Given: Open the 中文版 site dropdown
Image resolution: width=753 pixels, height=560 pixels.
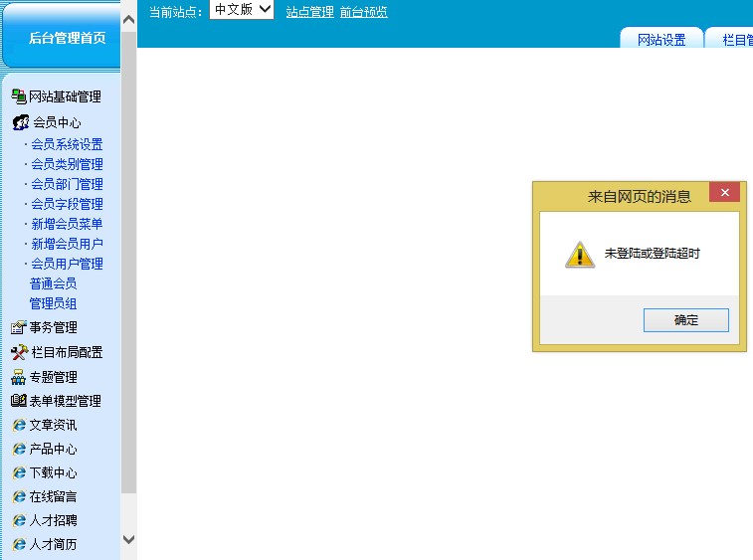Looking at the screenshot, I should [242, 10].
